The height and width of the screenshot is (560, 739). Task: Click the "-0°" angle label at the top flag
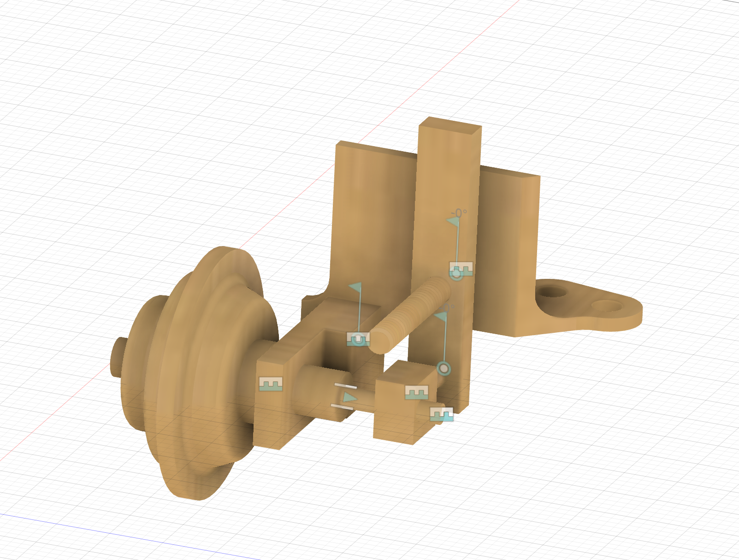pos(459,213)
